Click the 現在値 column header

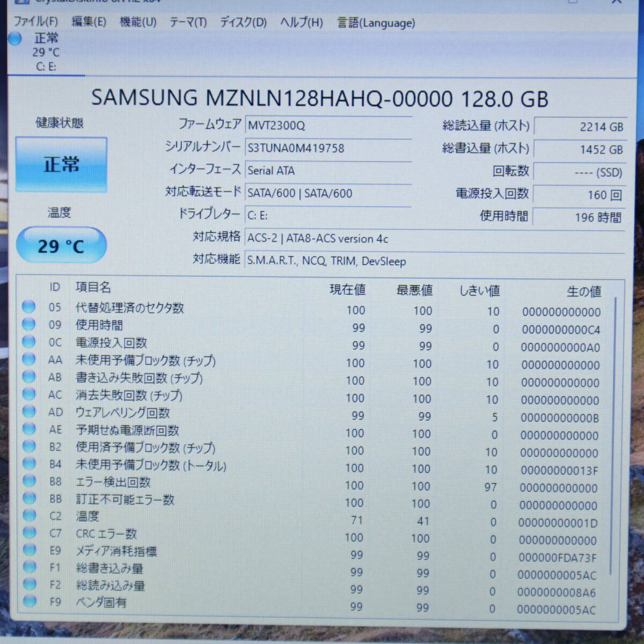[347, 290]
